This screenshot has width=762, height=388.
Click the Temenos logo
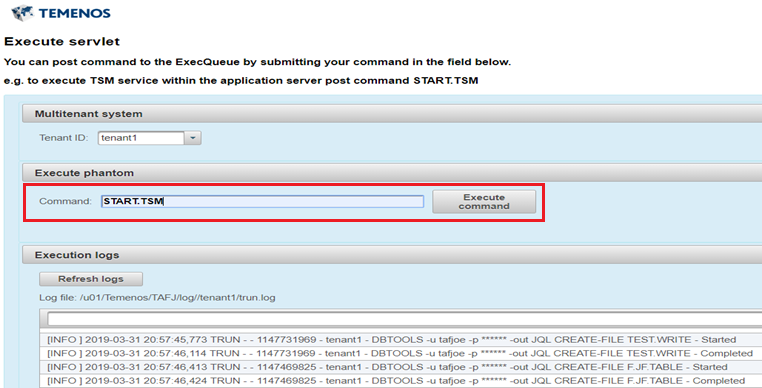61,13
